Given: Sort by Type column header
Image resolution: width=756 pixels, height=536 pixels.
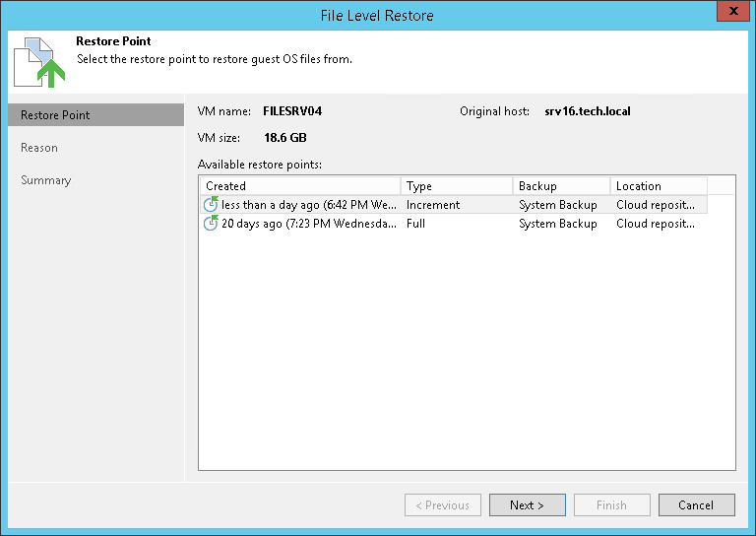Looking at the screenshot, I should (456, 186).
